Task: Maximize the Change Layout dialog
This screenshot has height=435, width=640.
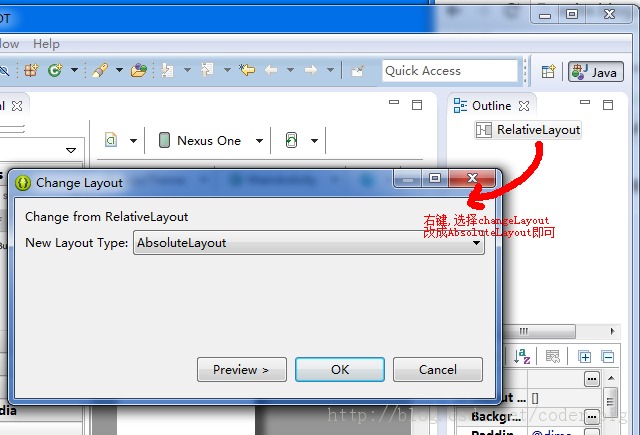Action: tap(435, 178)
